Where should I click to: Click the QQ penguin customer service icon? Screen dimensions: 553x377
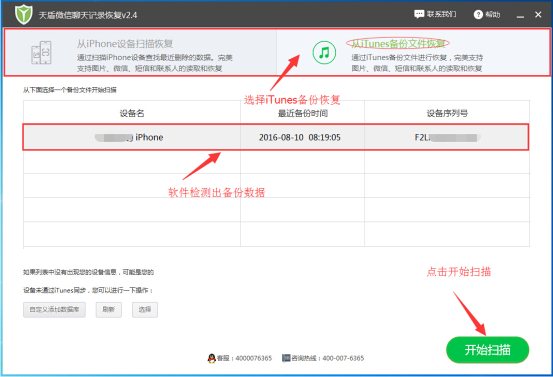point(211,358)
